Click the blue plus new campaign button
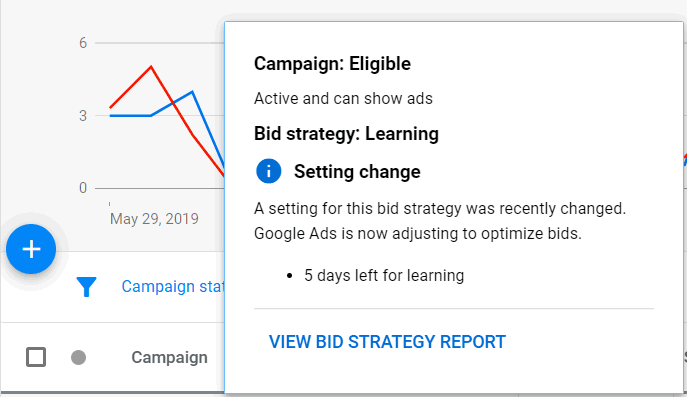This screenshot has width=687, height=397. coord(31,249)
